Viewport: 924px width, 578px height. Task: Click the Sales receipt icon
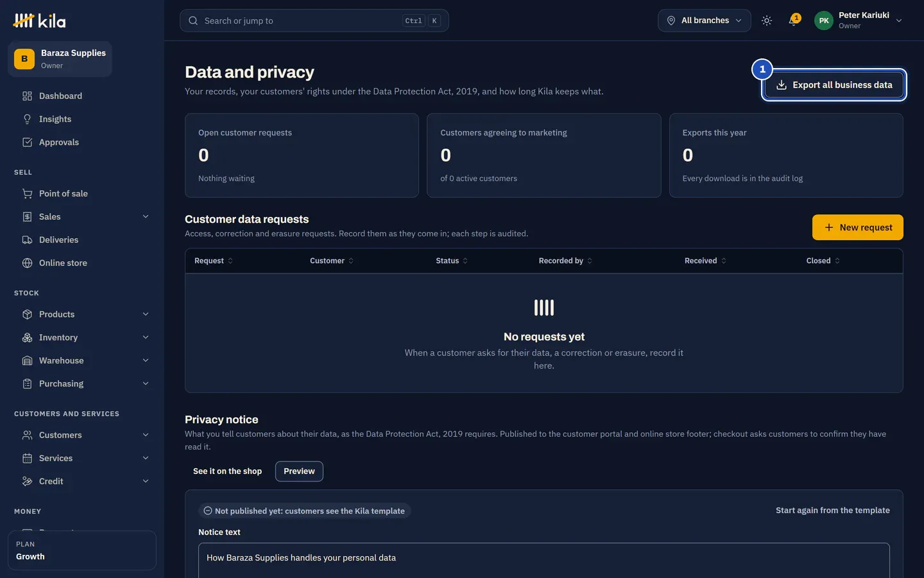[27, 216]
